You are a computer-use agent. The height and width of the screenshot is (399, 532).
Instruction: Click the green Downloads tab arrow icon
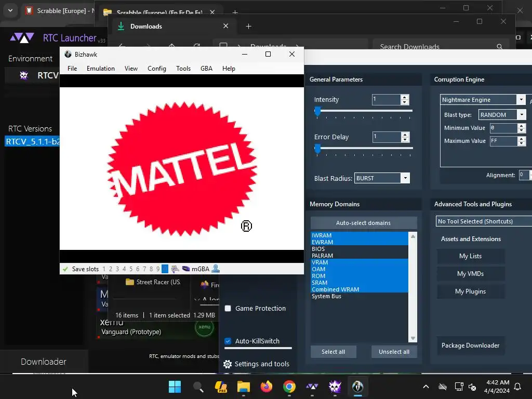[x=121, y=26]
